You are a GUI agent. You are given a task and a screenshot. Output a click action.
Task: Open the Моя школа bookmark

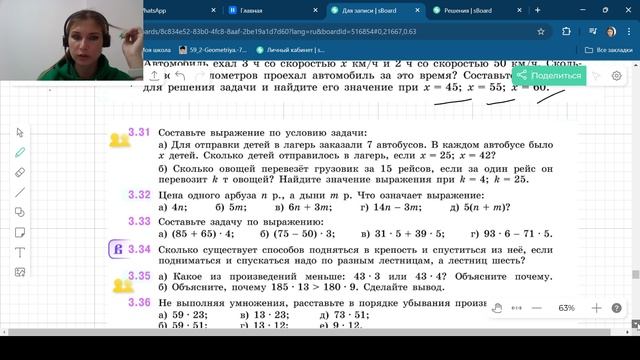click(x=157, y=50)
